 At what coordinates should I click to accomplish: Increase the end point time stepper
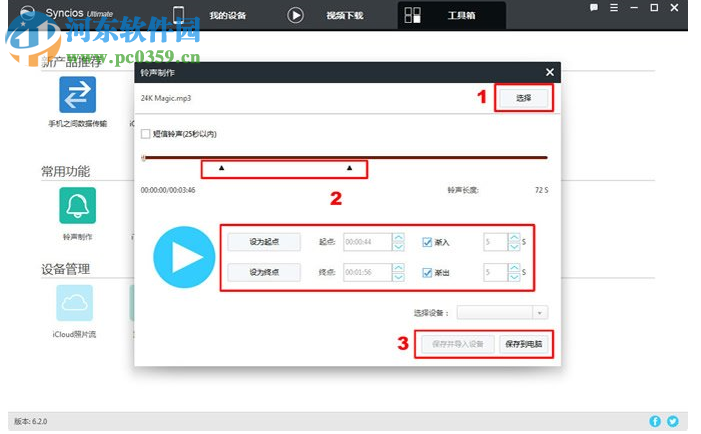[x=398, y=268]
